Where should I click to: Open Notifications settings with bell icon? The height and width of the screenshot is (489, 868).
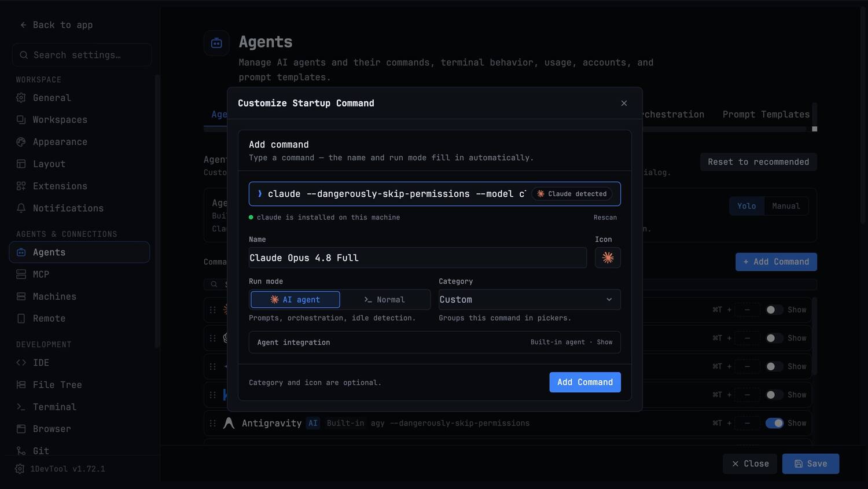coord(79,208)
